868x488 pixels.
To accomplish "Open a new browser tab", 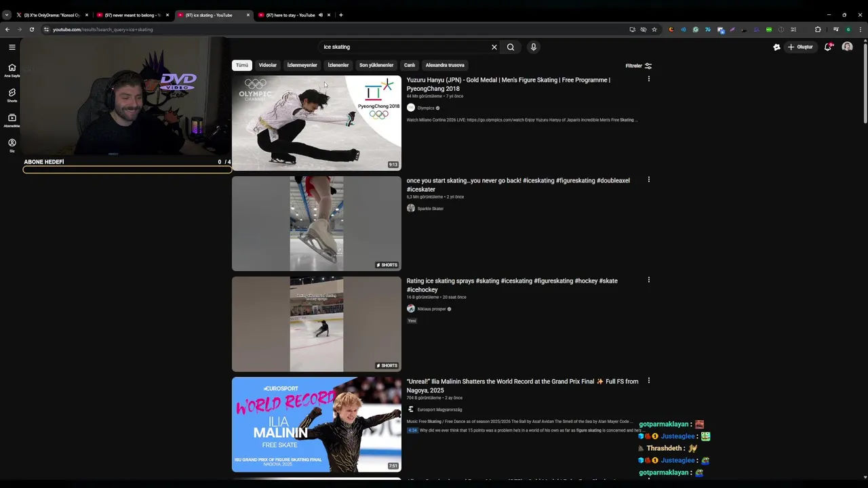I will tap(341, 15).
